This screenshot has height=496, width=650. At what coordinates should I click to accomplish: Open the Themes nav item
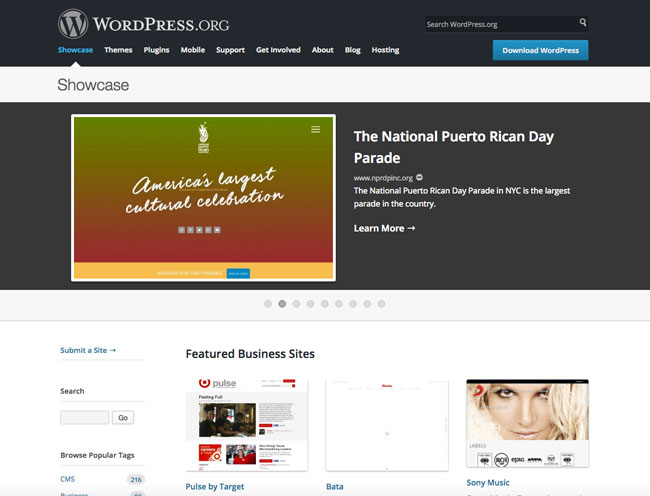[118, 50]
